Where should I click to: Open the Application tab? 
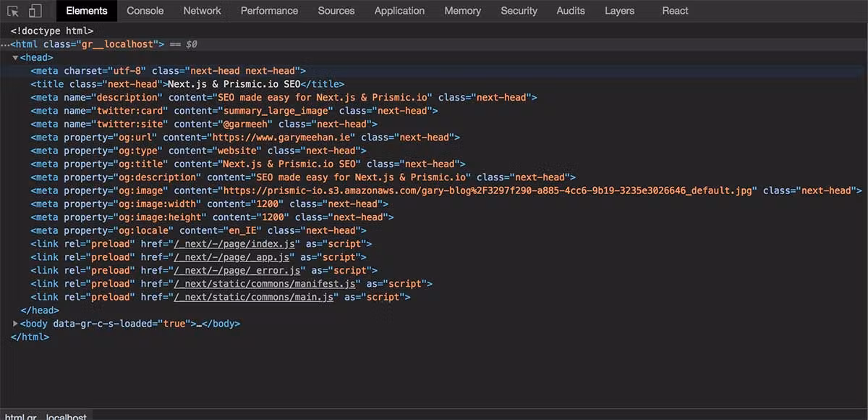pyautogui.click(x=399, y=11)
